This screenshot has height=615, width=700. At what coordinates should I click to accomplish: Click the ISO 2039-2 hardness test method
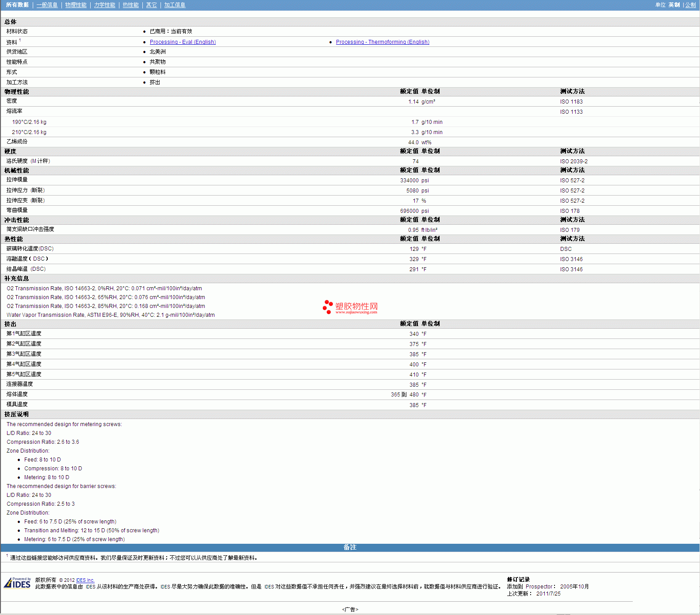(574, 161)
